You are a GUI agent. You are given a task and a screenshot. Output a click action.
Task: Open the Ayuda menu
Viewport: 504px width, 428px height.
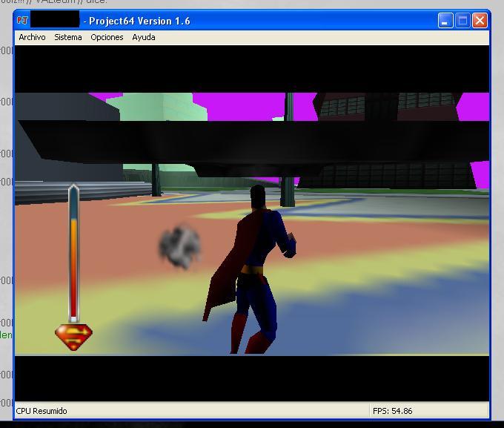point(144,37)
